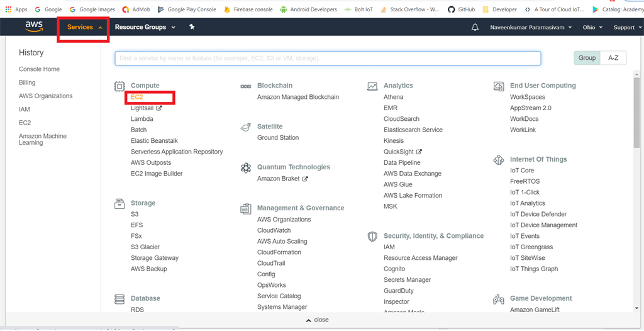Click the Analytics chart icon
644x331 pixels.
(x=372, y=86)
